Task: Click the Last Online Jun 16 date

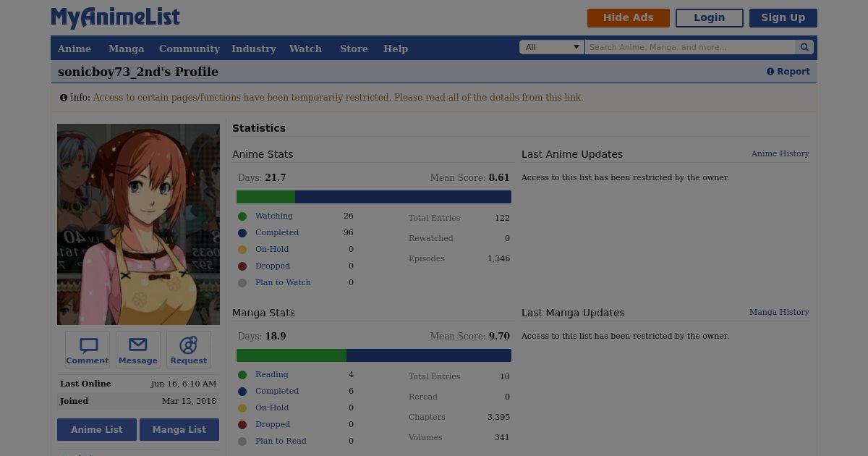Action: point(183,384)
